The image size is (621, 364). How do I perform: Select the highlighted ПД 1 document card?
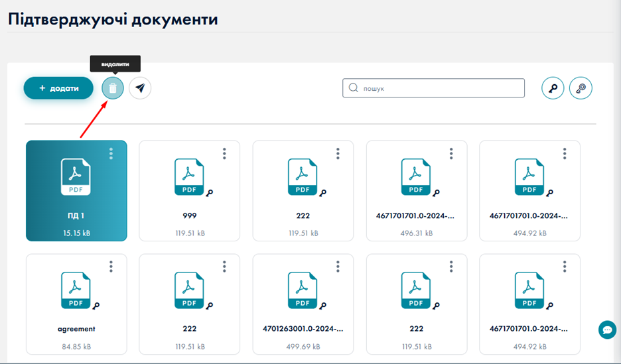[76, 191]
